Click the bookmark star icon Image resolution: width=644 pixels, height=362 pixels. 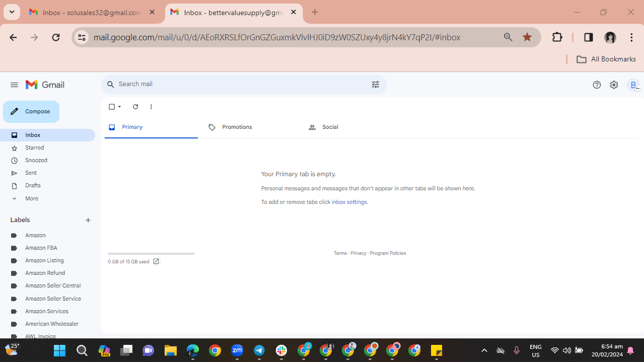click(x=527, y=37)
